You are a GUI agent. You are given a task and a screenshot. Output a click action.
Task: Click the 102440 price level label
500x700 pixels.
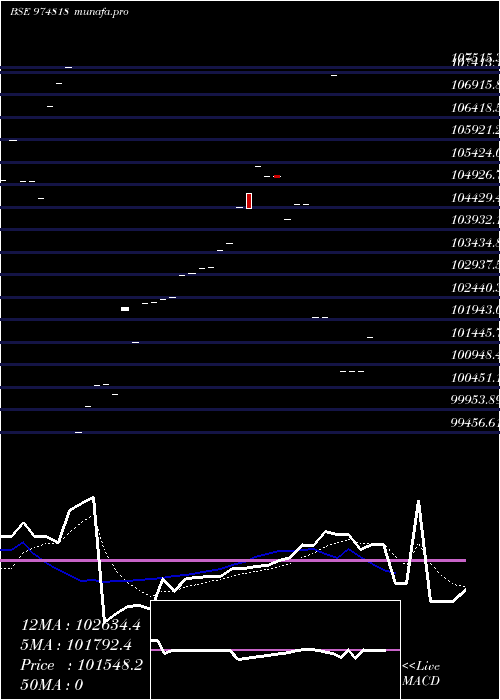(475, 288)
